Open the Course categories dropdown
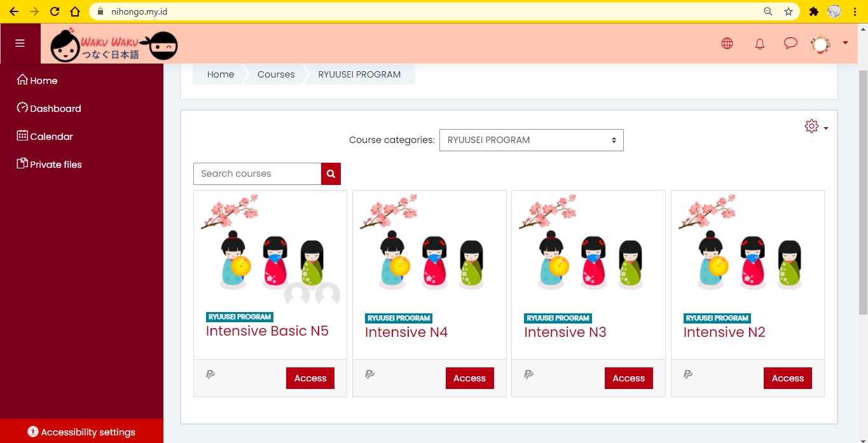 click(532, 140)
